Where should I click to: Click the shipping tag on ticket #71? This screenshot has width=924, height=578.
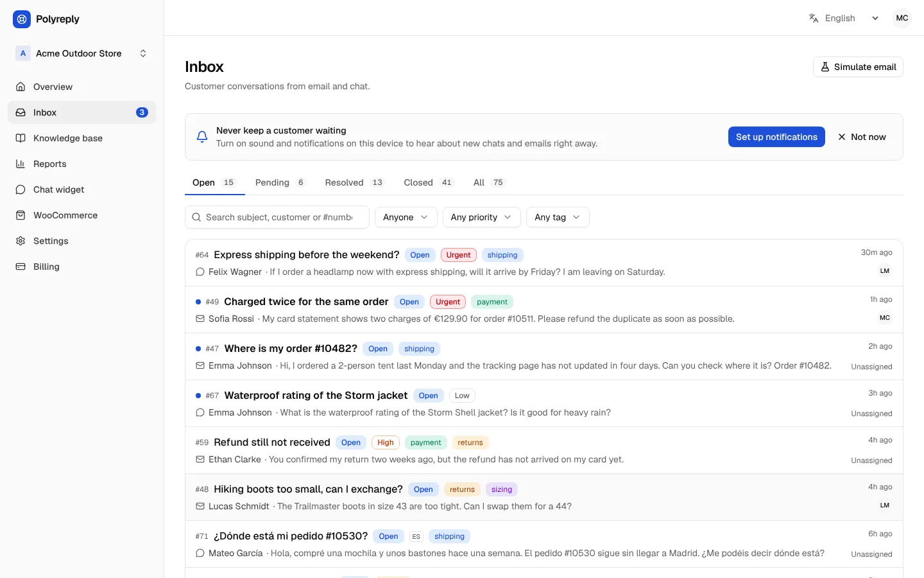click(x=449, y=536)
